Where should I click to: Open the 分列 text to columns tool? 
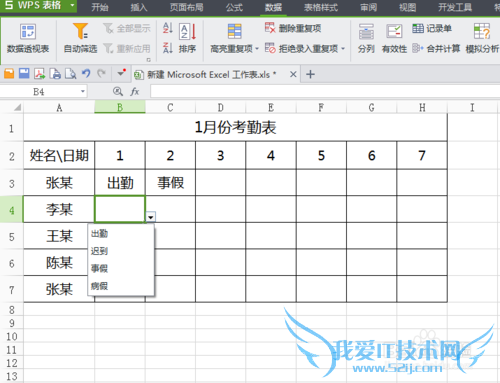coord(366,38)
